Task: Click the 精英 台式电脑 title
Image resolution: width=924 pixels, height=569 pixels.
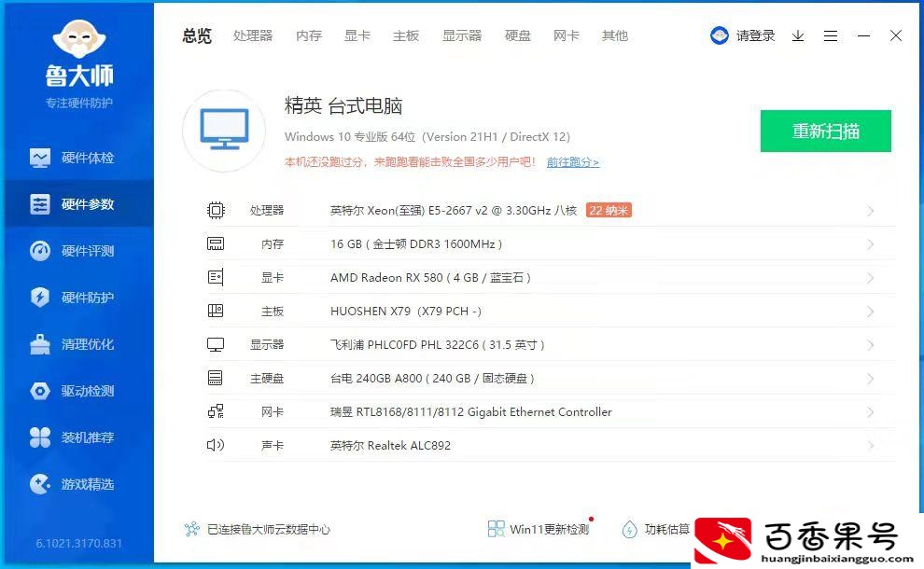Action: click(x=343, y=106)
